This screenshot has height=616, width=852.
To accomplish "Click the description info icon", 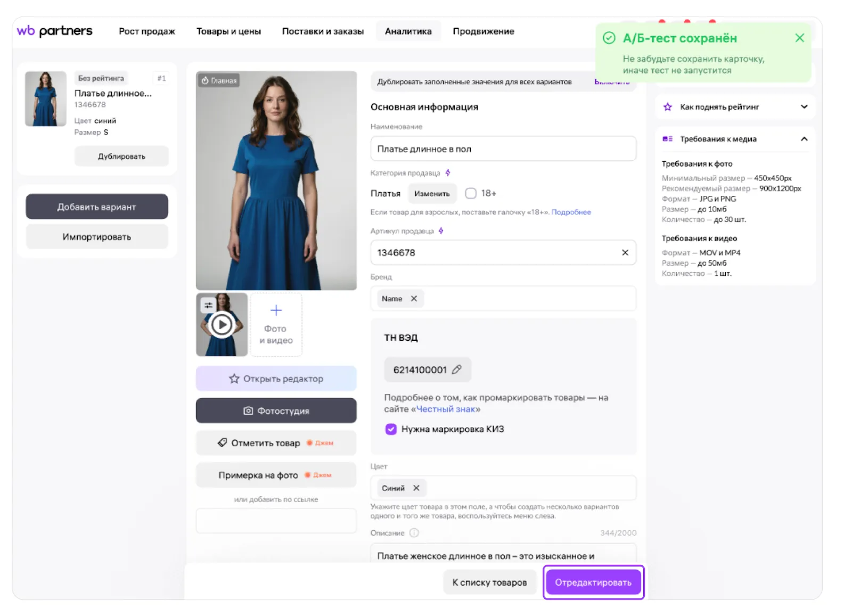I will tap(414, 532).
